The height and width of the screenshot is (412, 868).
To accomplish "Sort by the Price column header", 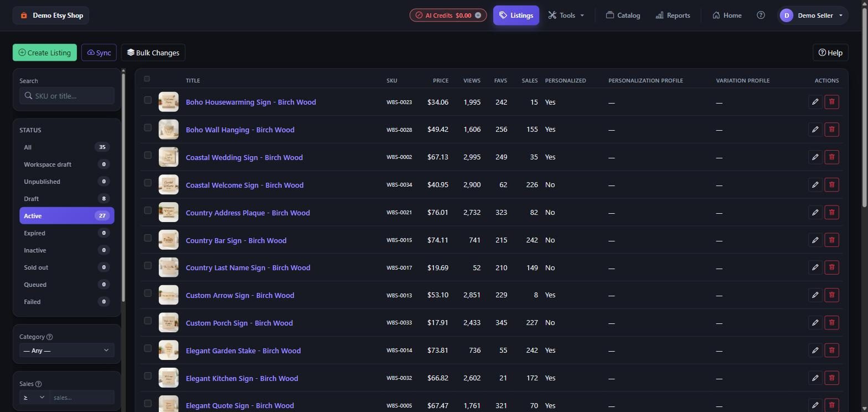I will click(x=441, y=81).
